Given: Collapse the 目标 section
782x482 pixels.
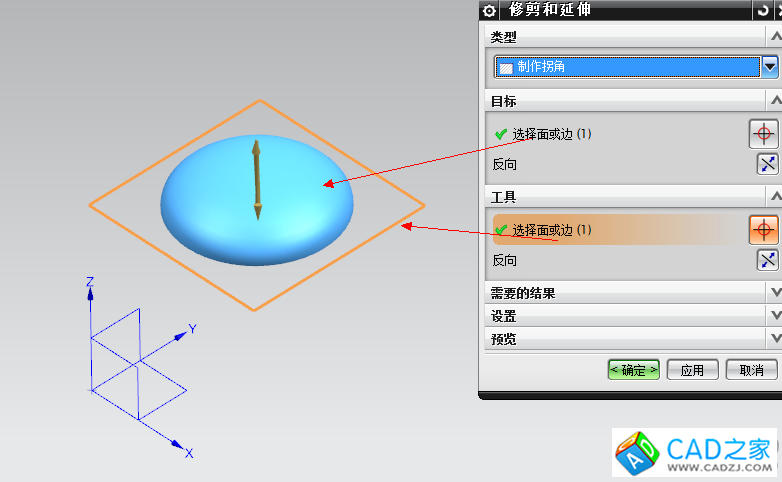Looking at the screenshot, I should point(774,101).
